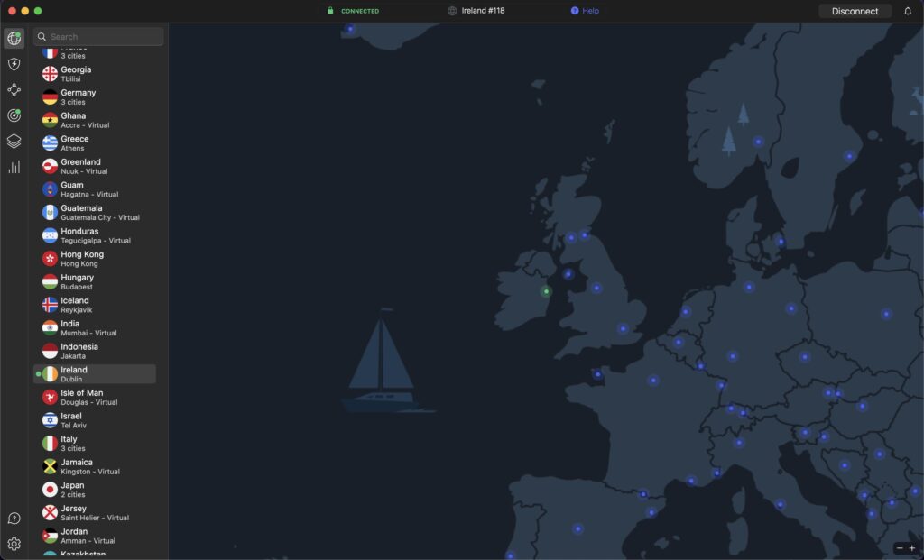Click the Iceland flag icon

(51, 305)
